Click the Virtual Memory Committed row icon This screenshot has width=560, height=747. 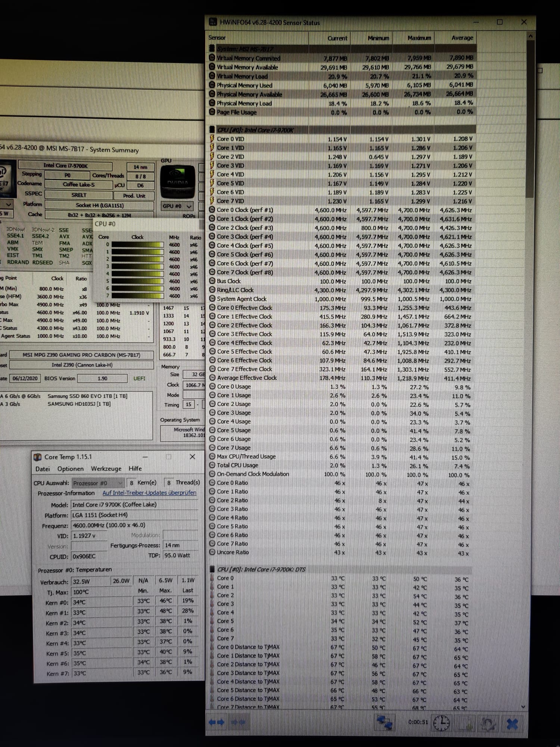[x=212, y=58]
